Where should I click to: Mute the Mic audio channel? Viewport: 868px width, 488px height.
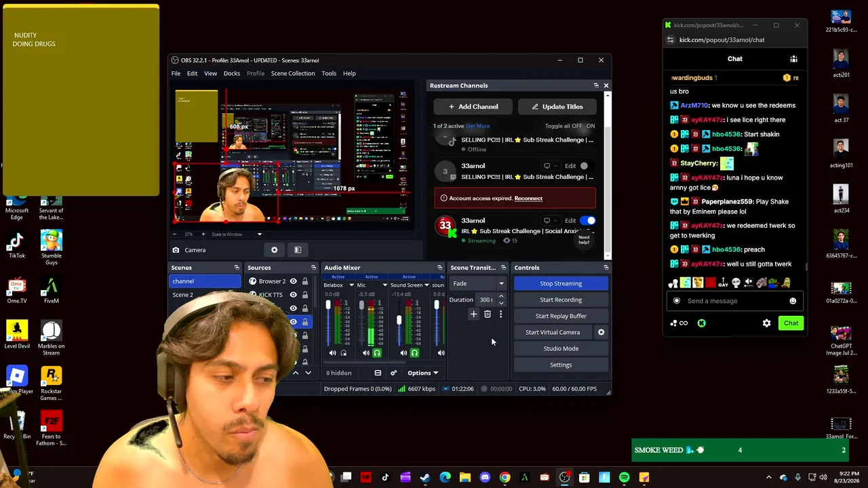[x=366, y=353]
